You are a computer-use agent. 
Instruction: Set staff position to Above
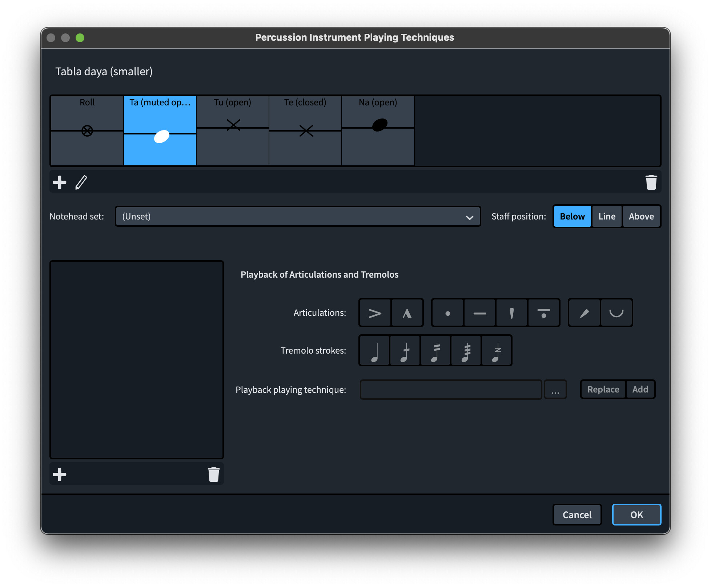pyautogui.click(x=641, y=217)
